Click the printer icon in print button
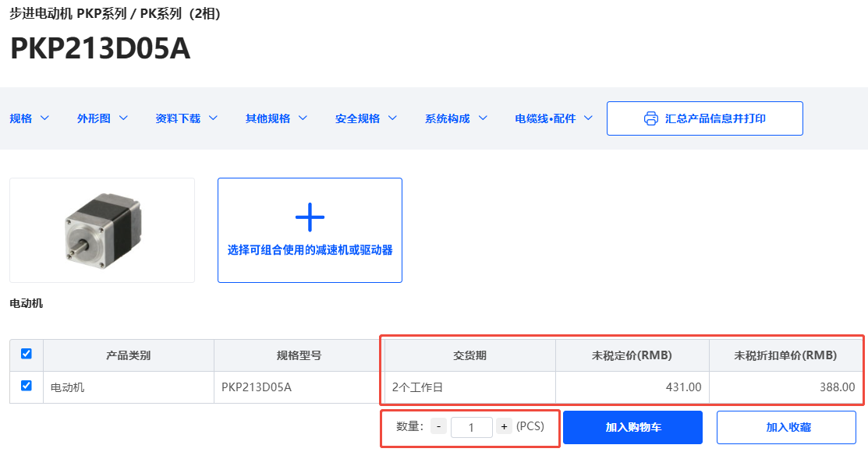Image resolution: width=868 pixels, height=452 pixels. point(651,118)
